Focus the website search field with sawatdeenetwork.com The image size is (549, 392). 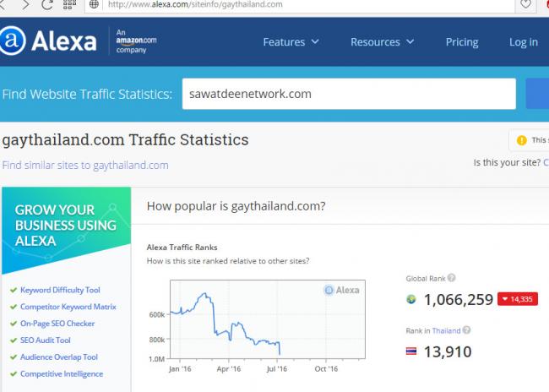[349, 94]
